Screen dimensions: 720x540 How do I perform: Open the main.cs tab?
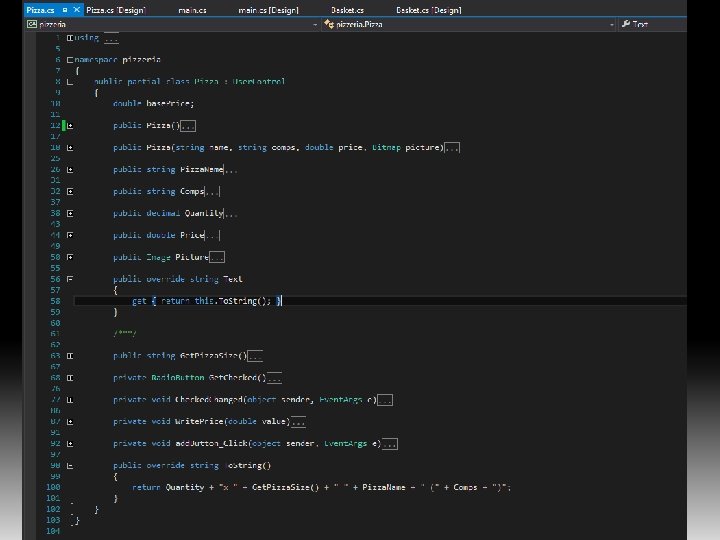(192, 10)
